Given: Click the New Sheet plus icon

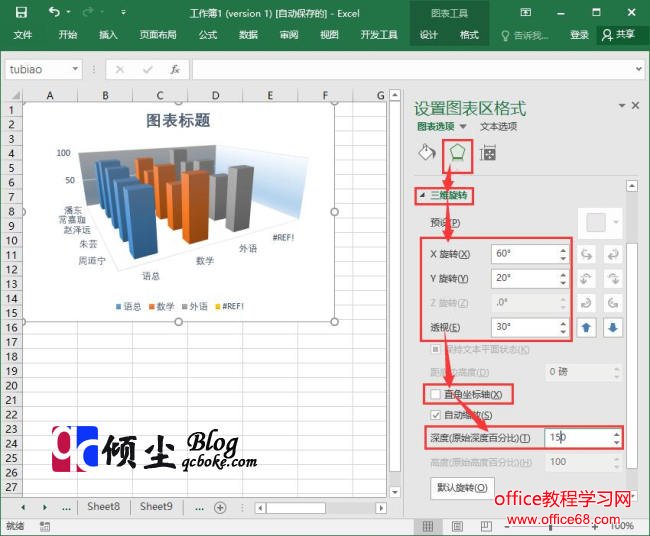Looking at the screenshot, I should pos(220,507).
